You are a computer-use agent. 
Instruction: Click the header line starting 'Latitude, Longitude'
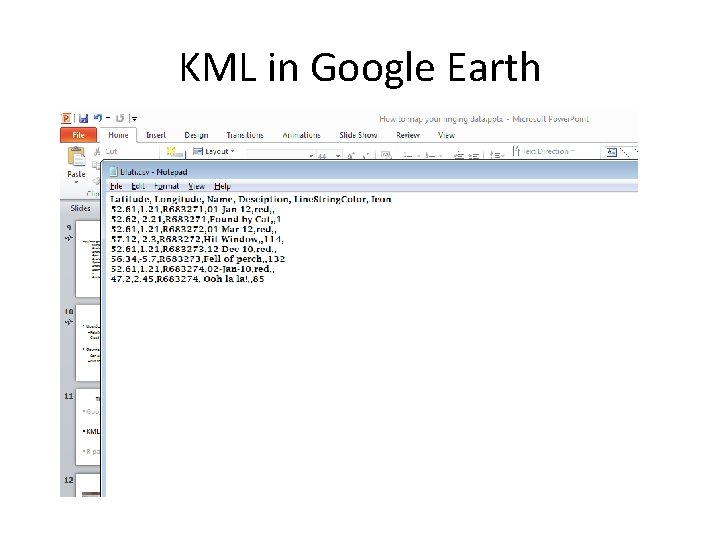click(x=251, y=199)
